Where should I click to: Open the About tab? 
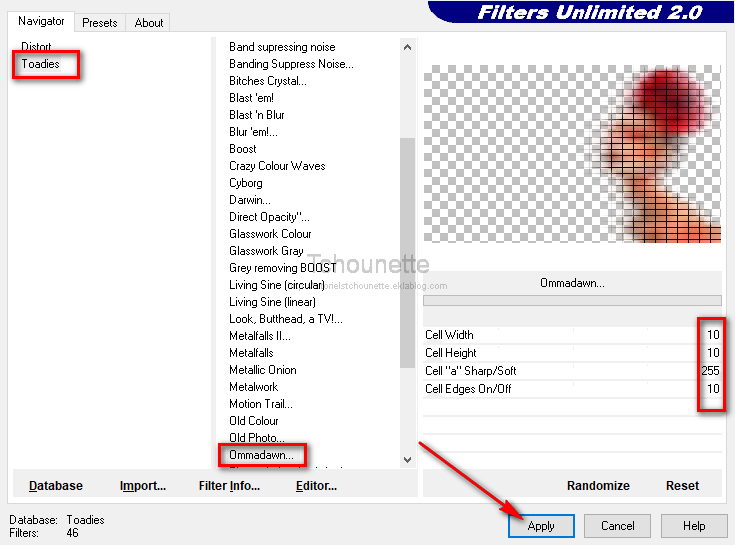[x=149, y=22]
